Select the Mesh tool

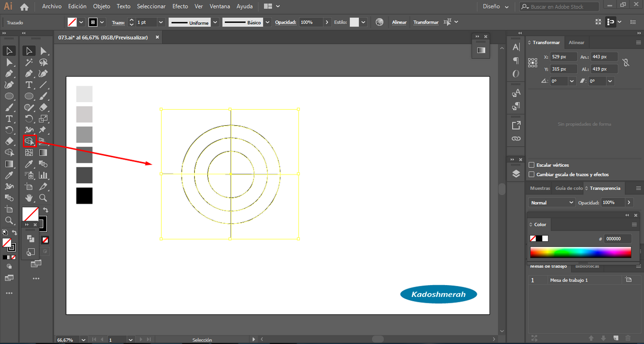pos(29,153)
